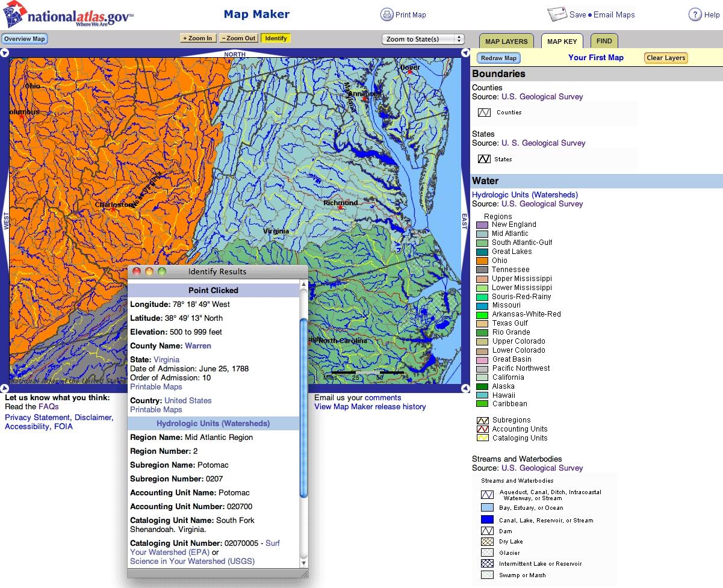Image resolution: width=723 pixels, height=588 pixels.
Task: Activate the Identify tool
Action: point(276,39)
